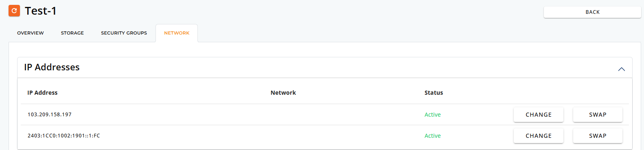Select the Security Groups tab

[x=124, y=33]
